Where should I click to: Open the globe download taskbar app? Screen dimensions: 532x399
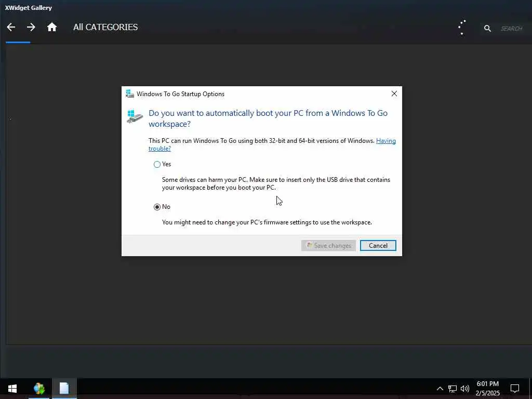pyautogui.click(x=39, y=389)
